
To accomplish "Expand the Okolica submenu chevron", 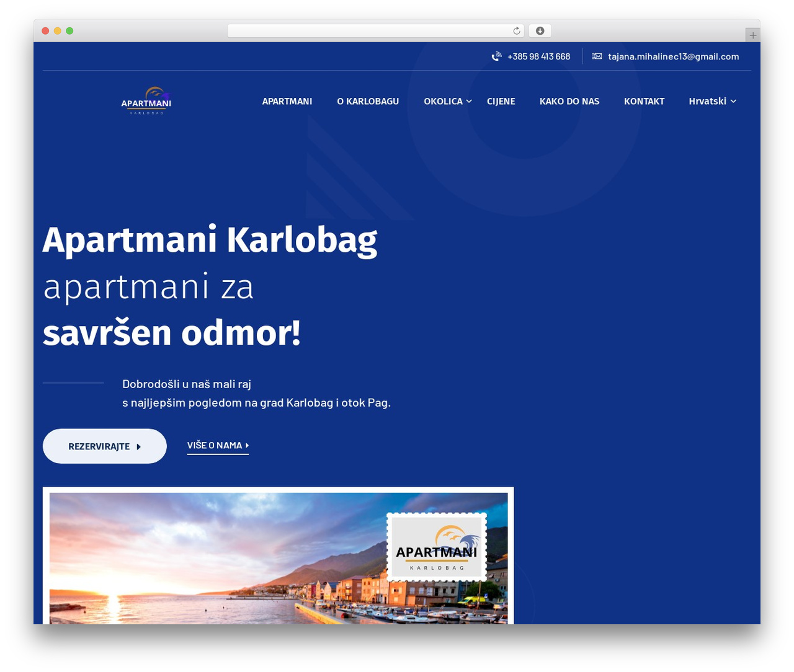I will tap(469, 101).
